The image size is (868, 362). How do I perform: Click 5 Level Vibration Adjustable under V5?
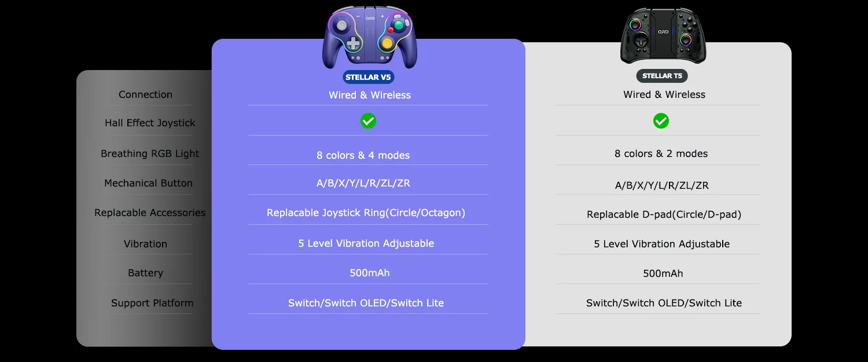pos(366,243)
